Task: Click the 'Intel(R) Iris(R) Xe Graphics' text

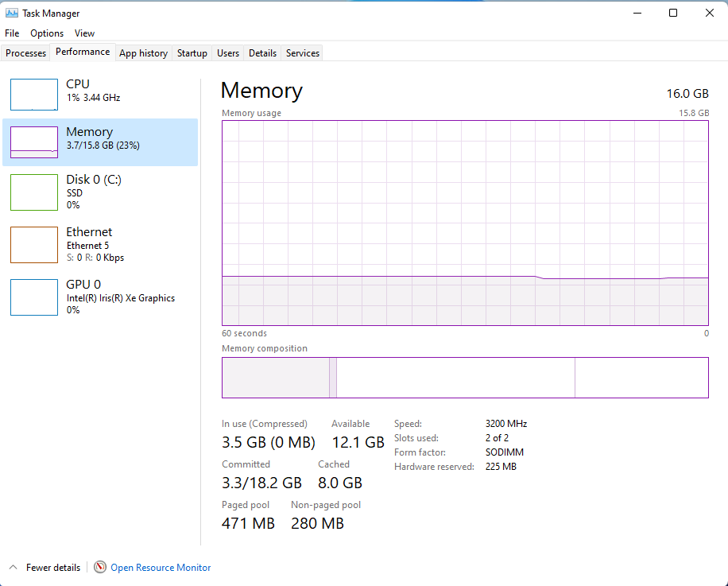Action: (121, 298)
